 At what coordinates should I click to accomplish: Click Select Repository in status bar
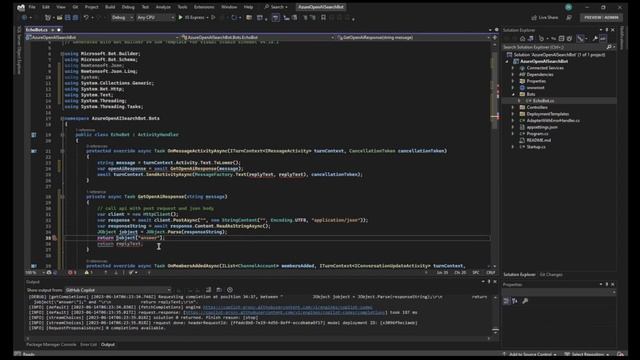pyautogui.click(x=587, y=354)
